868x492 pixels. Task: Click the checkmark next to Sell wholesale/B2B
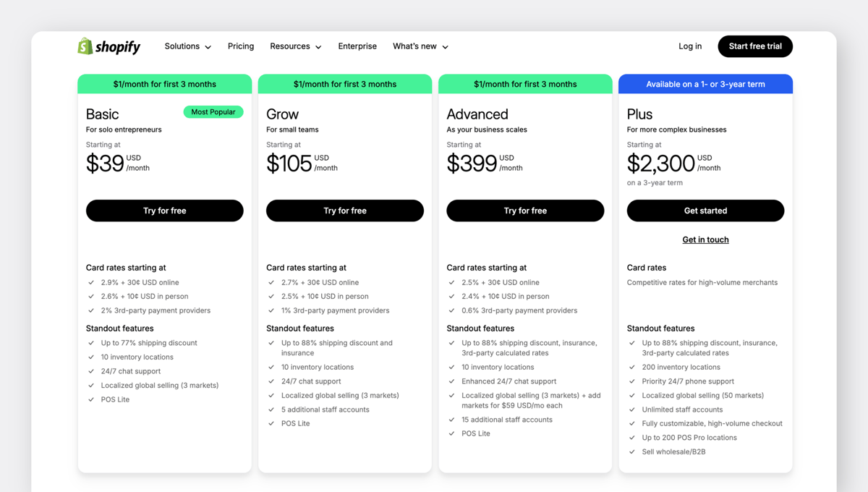point(631,451)
